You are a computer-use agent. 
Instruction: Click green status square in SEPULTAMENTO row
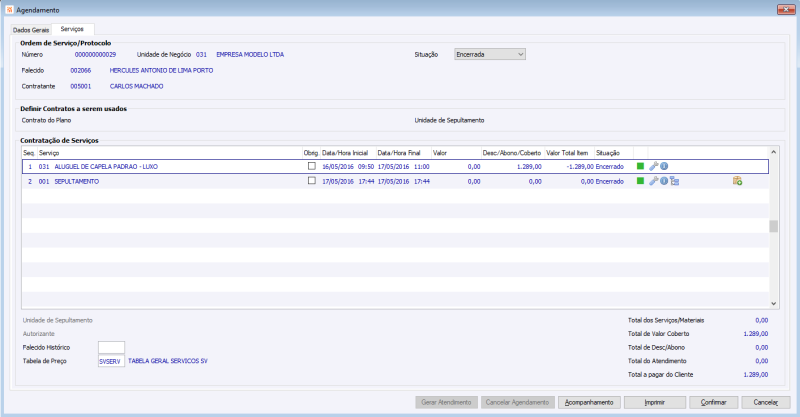point(640,181)
